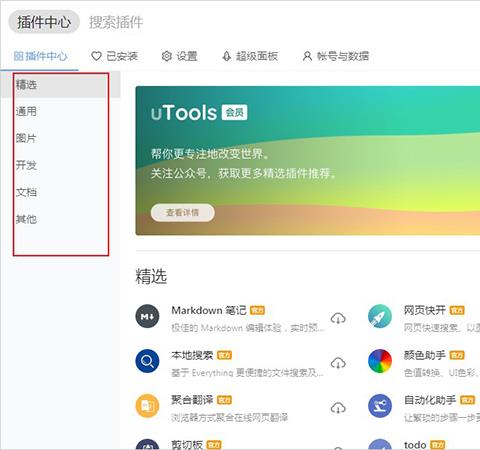480x450 pixels.
Task: Open the 聚合翻译 plugin title
Action: (x=192, y=400)
